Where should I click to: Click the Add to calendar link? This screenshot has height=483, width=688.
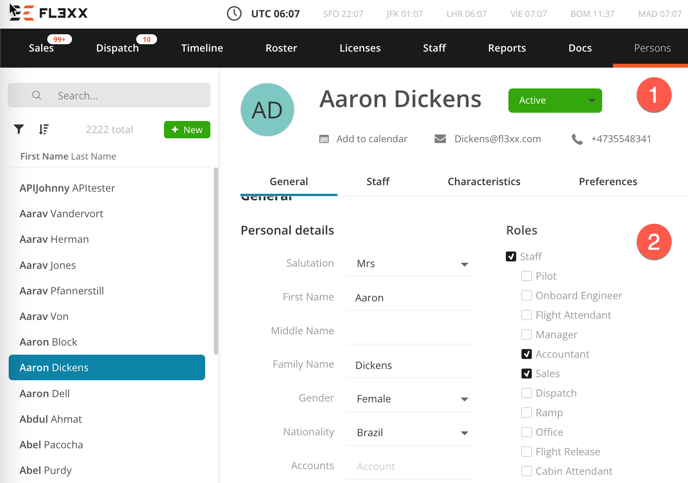point(372,139)
